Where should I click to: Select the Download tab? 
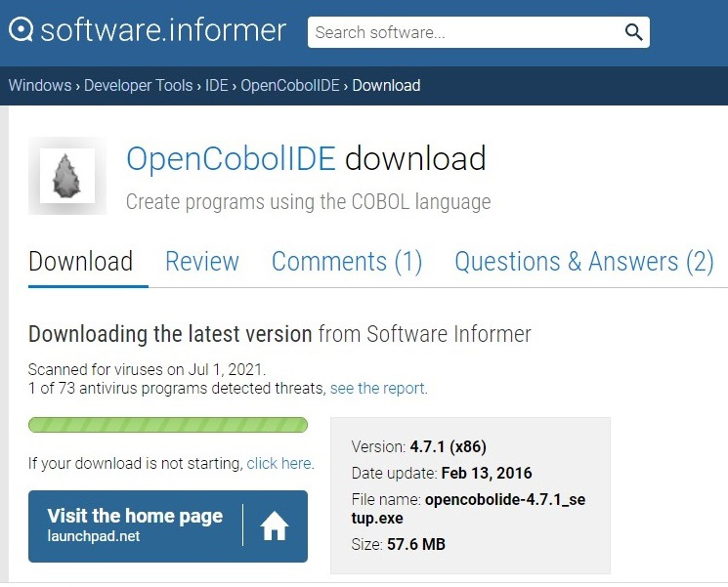point(81,261)
